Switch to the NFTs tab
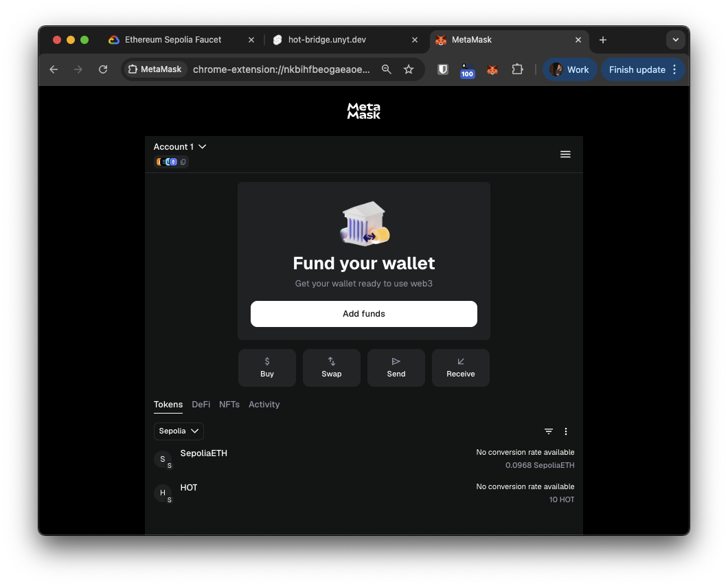Viewport: 728px width, 586px height. (229, 405)
